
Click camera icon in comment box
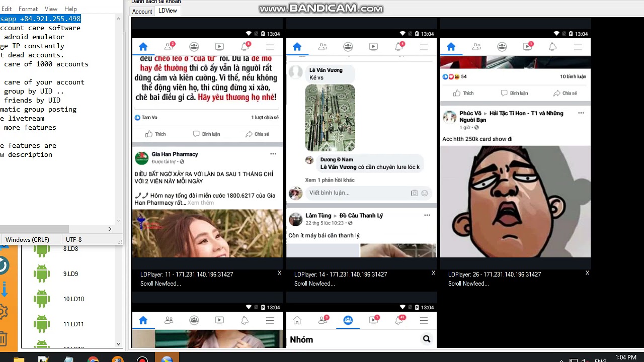pyautogui.click(x=414, y=193)
